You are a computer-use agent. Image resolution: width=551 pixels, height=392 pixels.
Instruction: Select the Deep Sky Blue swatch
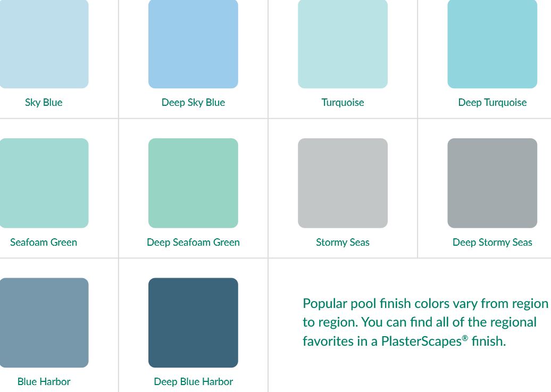pos(193,44)
